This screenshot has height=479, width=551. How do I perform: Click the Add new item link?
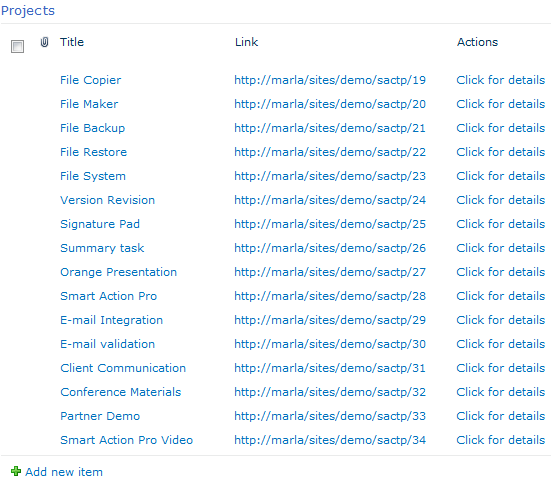click(64, 472)
